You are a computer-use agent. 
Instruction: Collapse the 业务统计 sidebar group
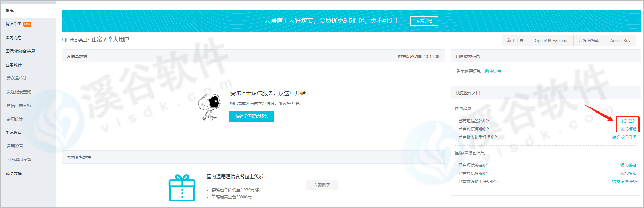click(x=13, y=65)
